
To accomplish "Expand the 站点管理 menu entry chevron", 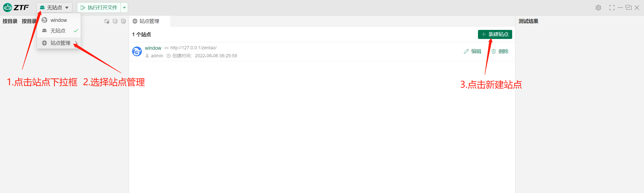I will point(76,43).
